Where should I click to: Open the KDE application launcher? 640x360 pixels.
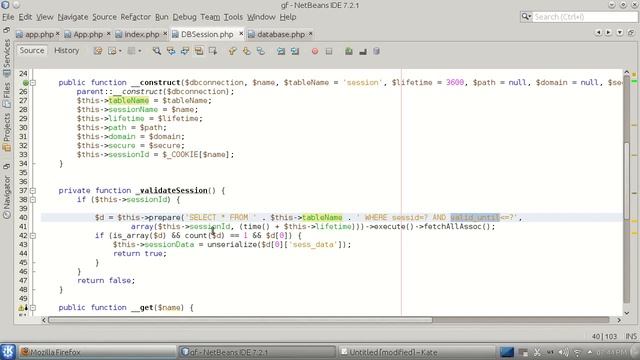coord(8,351)
